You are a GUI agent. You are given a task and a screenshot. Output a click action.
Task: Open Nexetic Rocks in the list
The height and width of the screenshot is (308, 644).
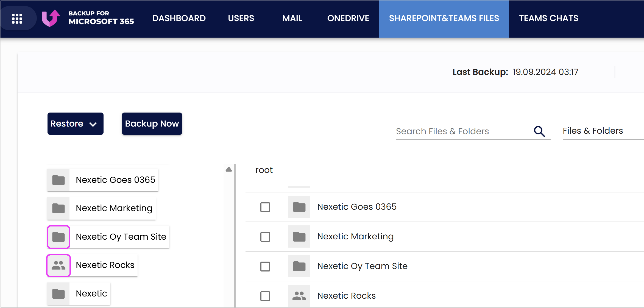(x=346, y=296)
